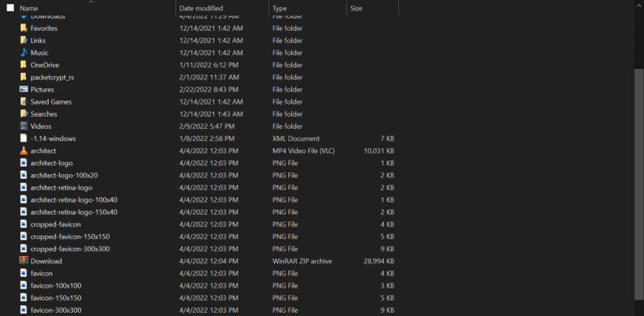Click the 4/4/2022 12:04 PM date cell
644x316 pixels.
coord(208,262)
